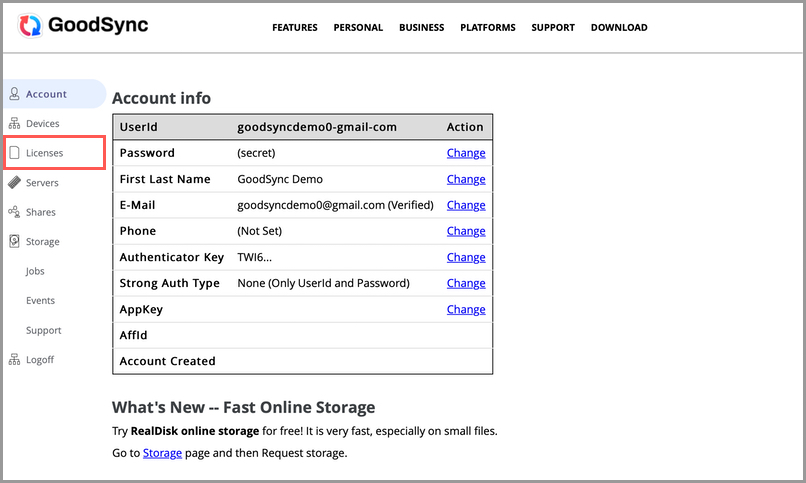This screenshot has width=806, height=483.
Task: Open Shares via its sidebar icon
Action: (x=14, y=212)
